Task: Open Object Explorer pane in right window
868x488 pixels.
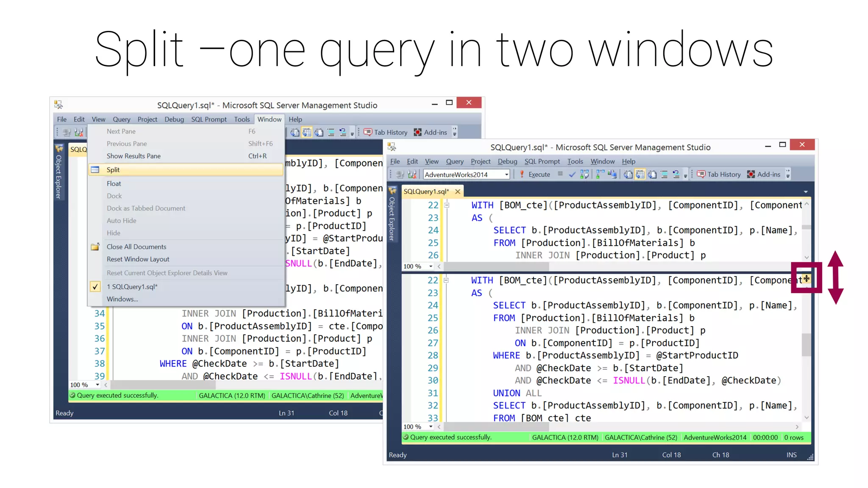Action: [x=392, y=214]
